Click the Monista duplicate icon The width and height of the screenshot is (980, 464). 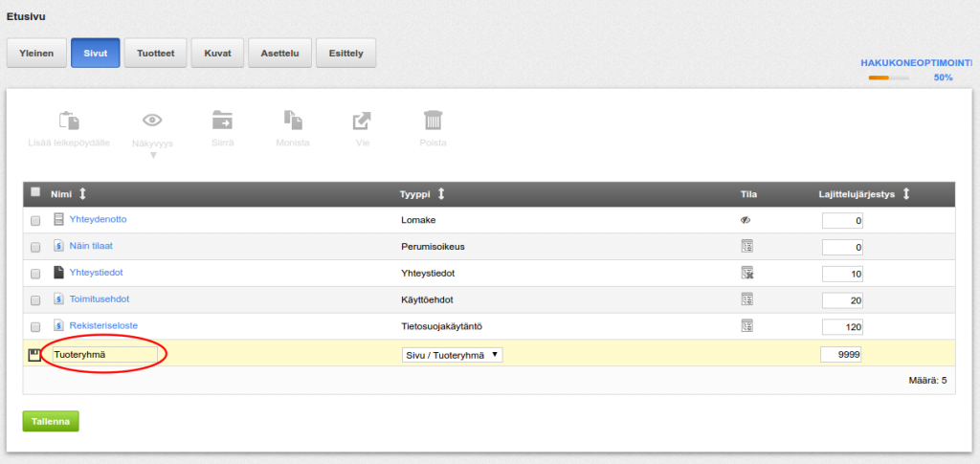point(293,120)
